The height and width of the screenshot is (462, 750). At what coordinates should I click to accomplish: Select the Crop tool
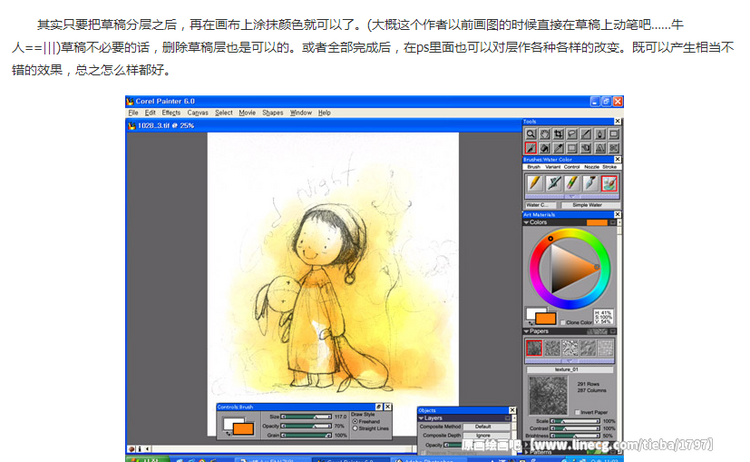pyautogui.click(x=558, y=134)
